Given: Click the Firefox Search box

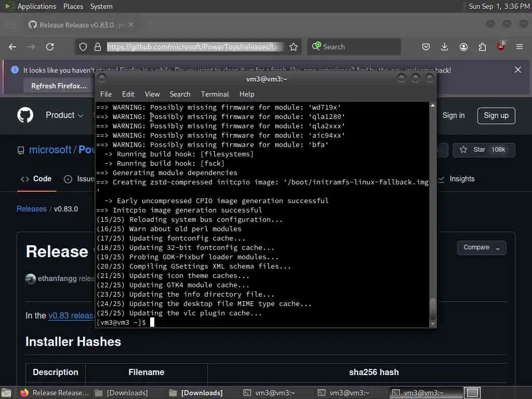Looking at the screenshot, I should point(354,47).
